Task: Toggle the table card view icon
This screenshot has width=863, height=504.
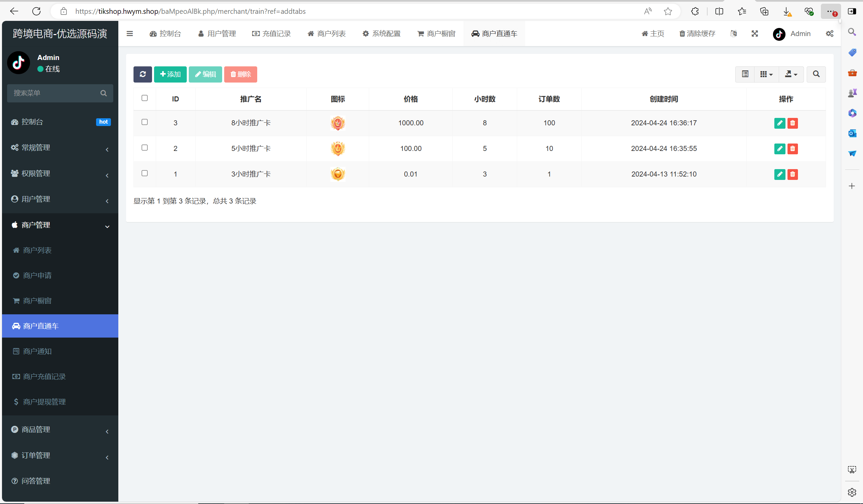Action: coord(745,74)
